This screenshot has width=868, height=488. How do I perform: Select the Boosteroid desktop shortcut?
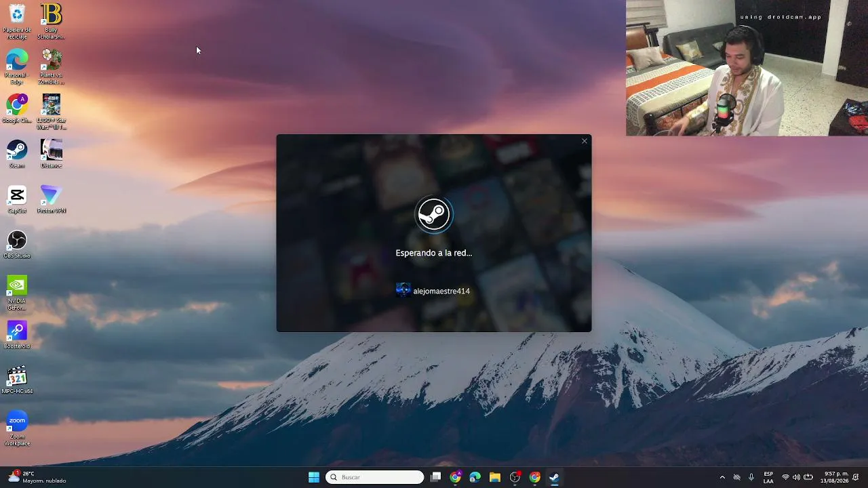pos(17,335)
